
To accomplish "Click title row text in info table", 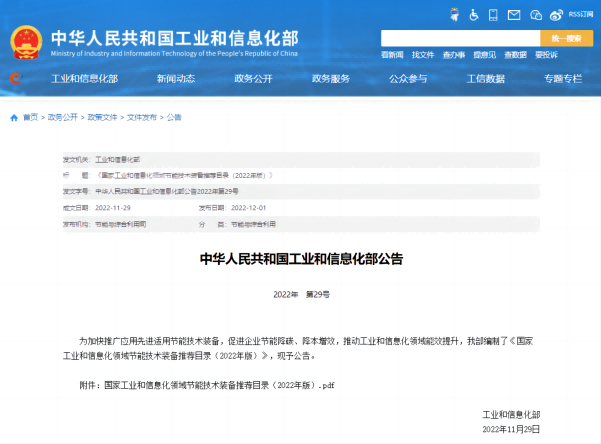I will tap(184, 176).
